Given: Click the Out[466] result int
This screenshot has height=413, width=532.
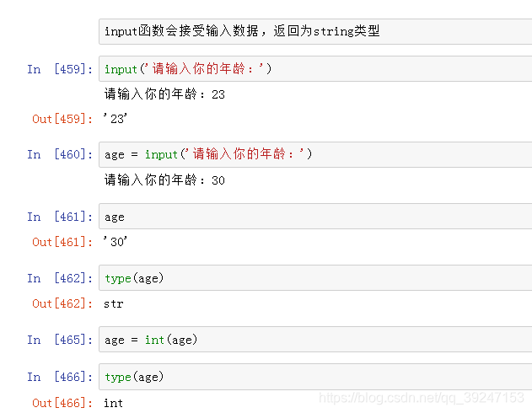Looking at the screenshot, I should pyautogui.click(x=113, y=403).
